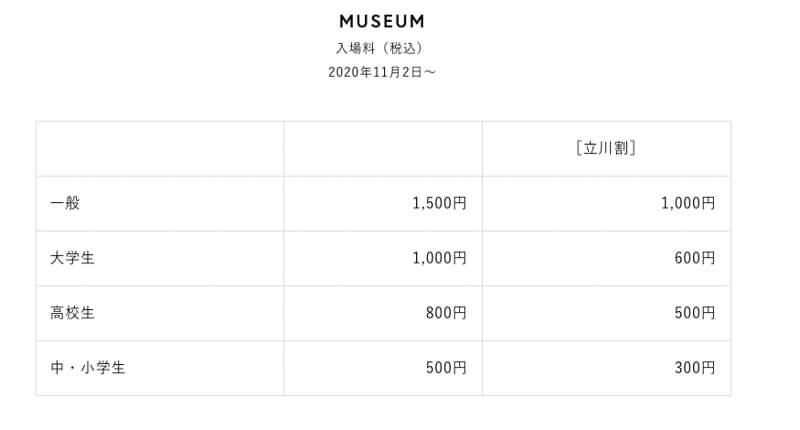The image size is (800, 430).
Task: Select the 大学生 row label
Action: tap(72, 259)
